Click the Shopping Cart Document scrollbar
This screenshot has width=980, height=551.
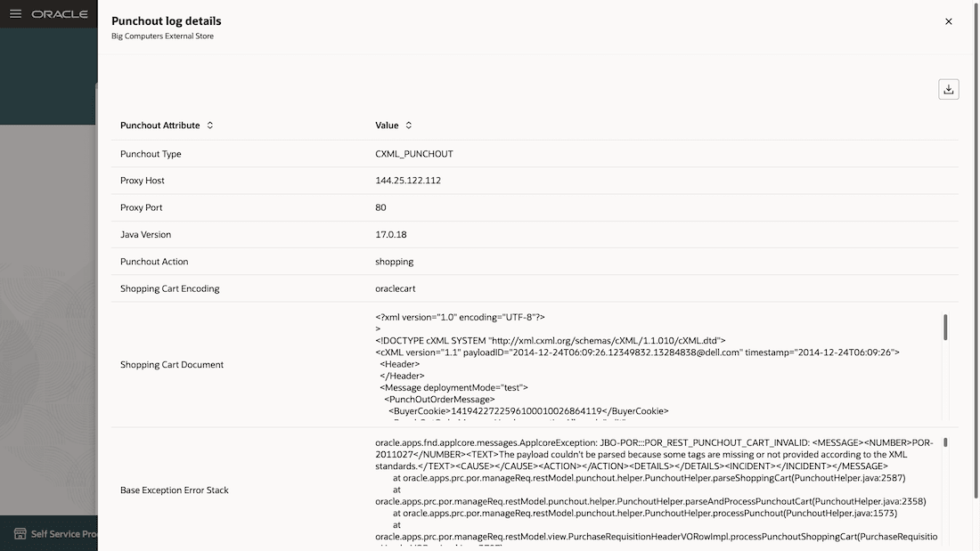point(945,328)
